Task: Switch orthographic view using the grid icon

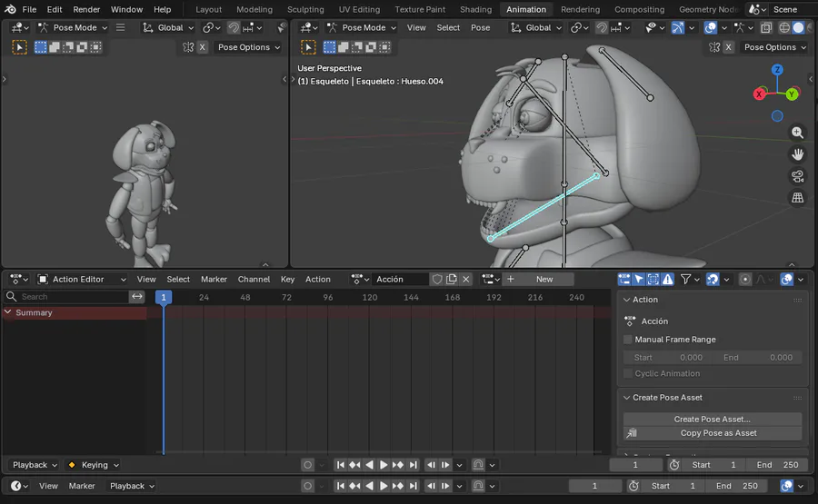Action: (x=797, y=197)
